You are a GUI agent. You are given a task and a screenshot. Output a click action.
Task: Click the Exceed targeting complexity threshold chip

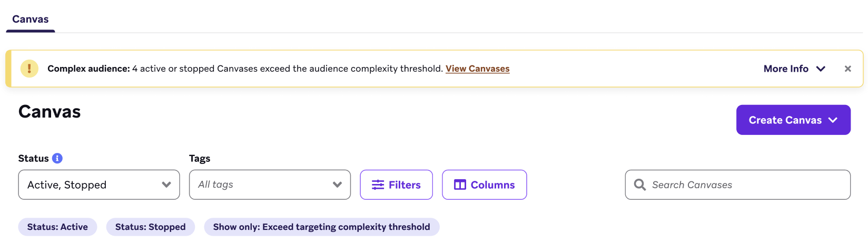[321, 227]
